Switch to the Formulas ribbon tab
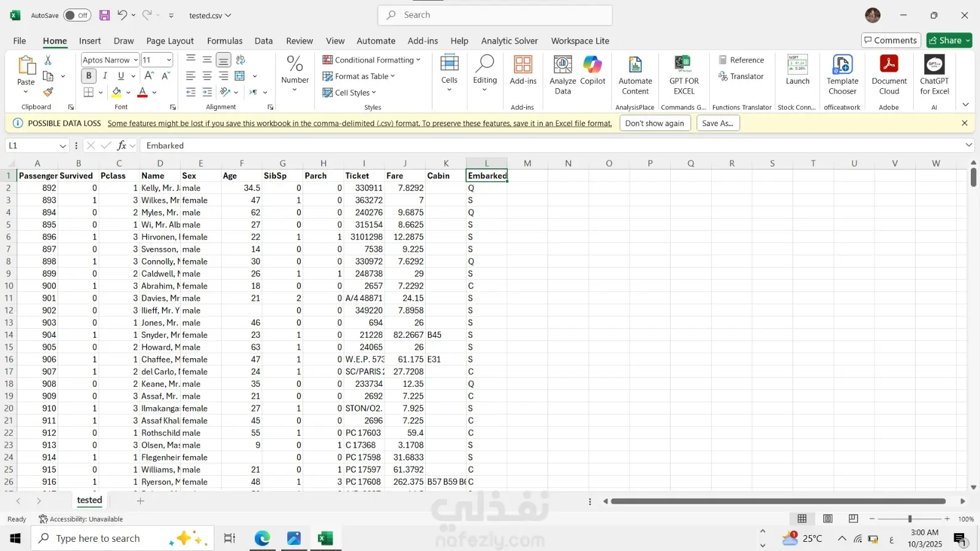Image resolution: width=980 pixels, height=551 pixels. pos(225,41)
